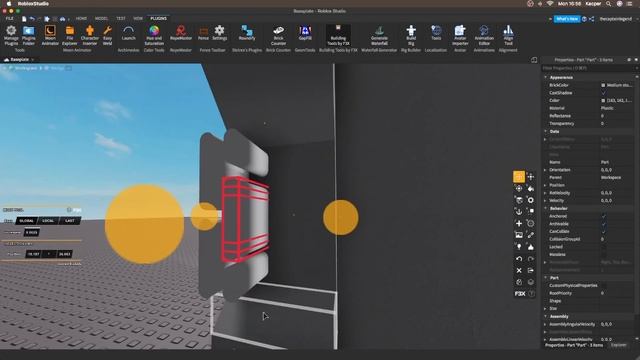Open the File Explorer plugin
The image size is (640, 360).
pyautogui.click(x=70, y=35)
